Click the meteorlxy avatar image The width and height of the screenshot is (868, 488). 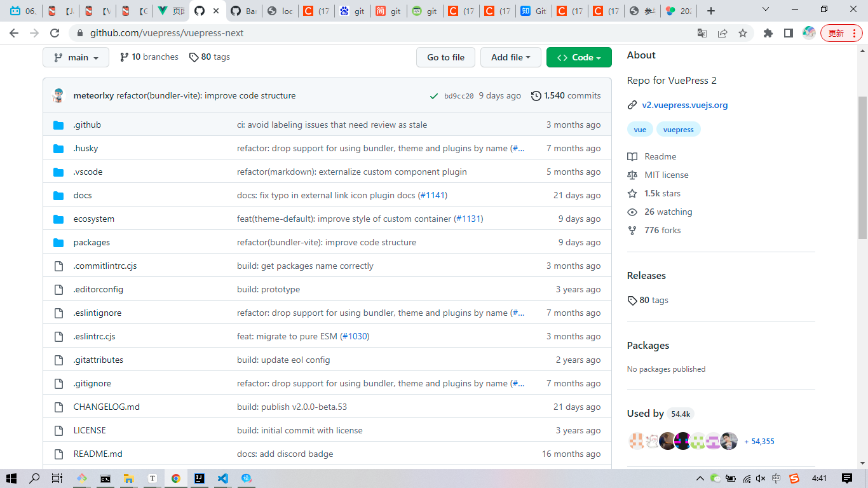(x=58, y=96)
